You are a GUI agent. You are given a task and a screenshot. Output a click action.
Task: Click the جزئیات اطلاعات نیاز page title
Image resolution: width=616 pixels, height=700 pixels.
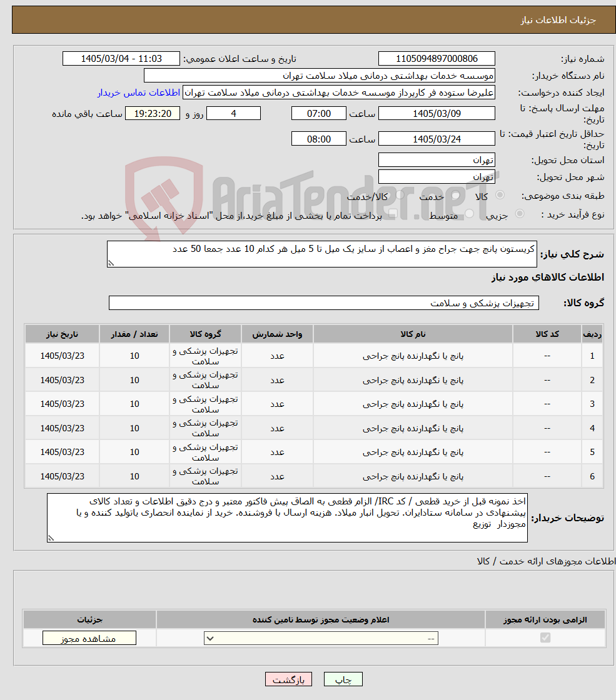click(x=558, y=20)
